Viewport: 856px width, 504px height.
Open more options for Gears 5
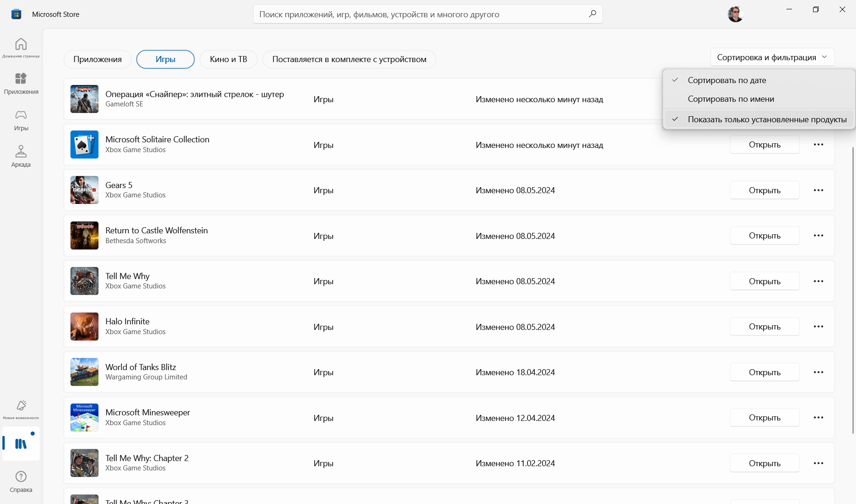[818, 190]
